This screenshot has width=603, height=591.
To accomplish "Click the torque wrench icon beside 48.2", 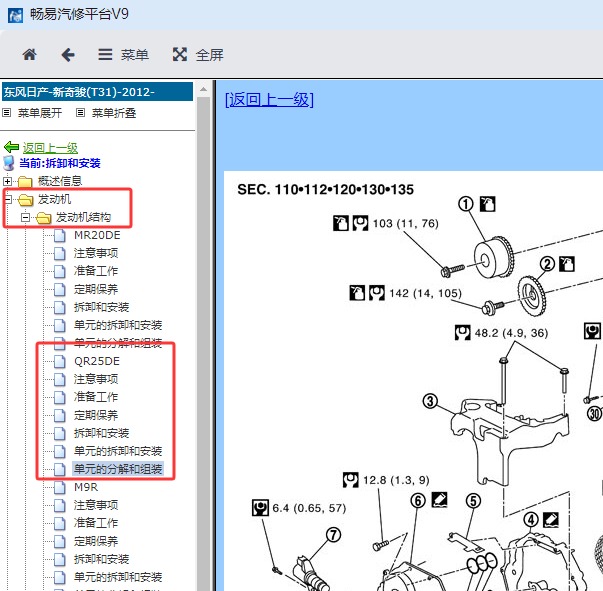I will [x=462, y=333].
